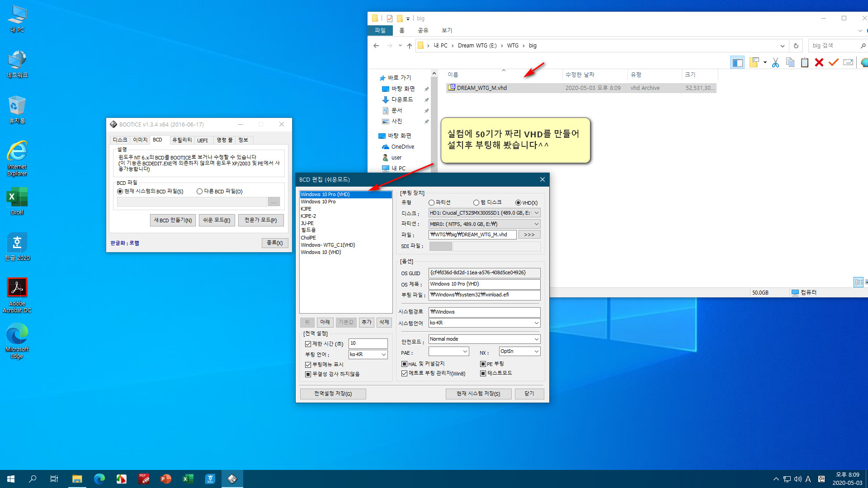Screen dimensions: 868x488
Task: Go back using Explorer back arrow
Action: 376,46
